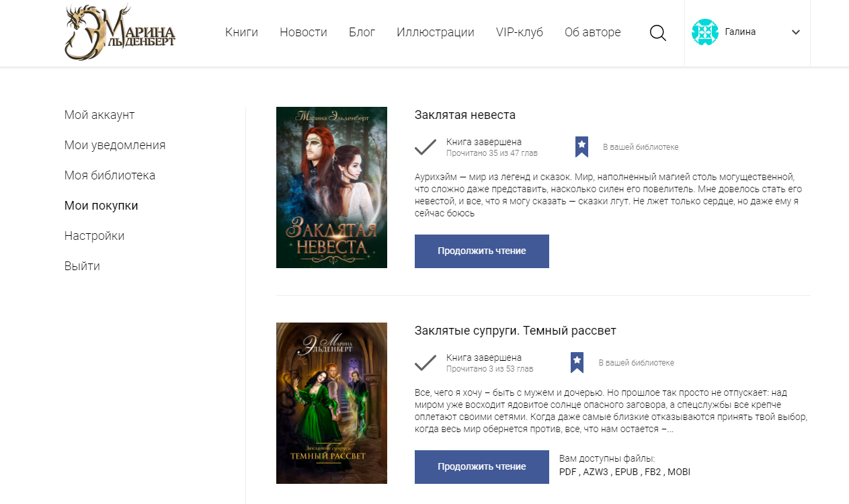Click the completed checkmark for Заклятая невеста
The width and height of the screenshot is (849, 504).
pos(426,147)
